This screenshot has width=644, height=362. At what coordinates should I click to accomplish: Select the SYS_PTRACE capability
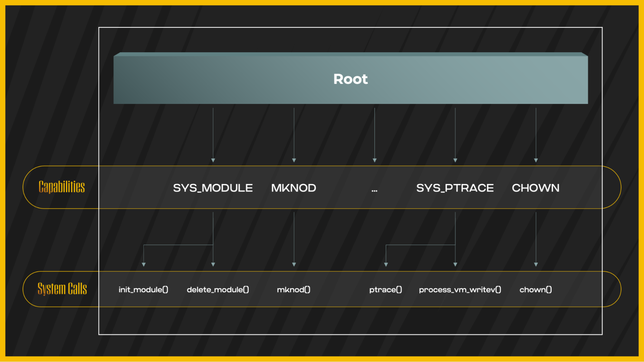(x=455, y=188)
